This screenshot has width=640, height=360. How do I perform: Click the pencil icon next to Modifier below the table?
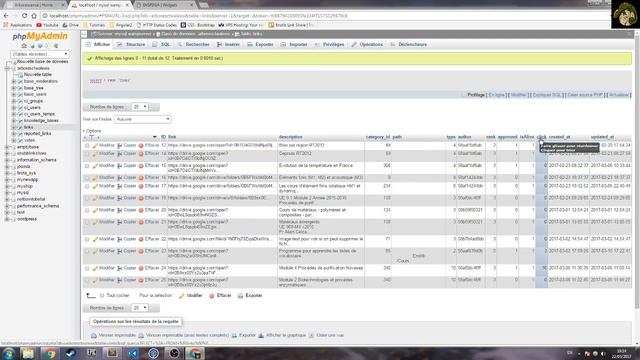tap(182, 296)
